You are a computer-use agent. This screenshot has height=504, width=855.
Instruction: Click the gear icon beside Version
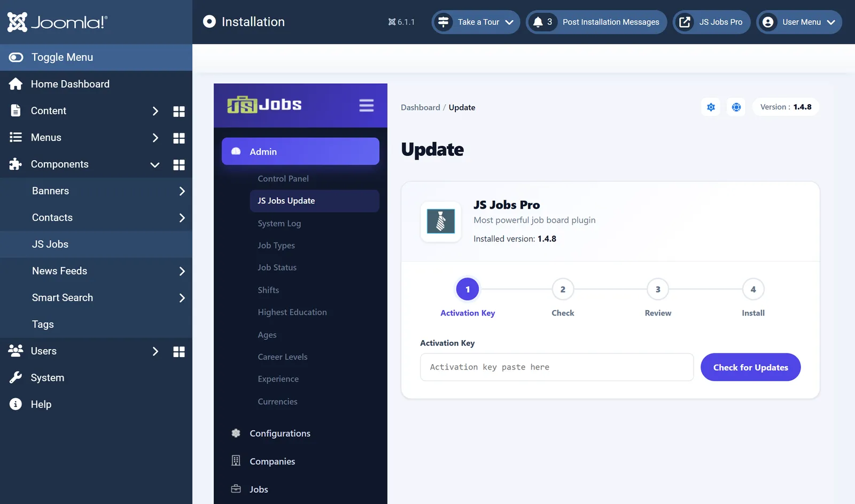coord(711,107)
